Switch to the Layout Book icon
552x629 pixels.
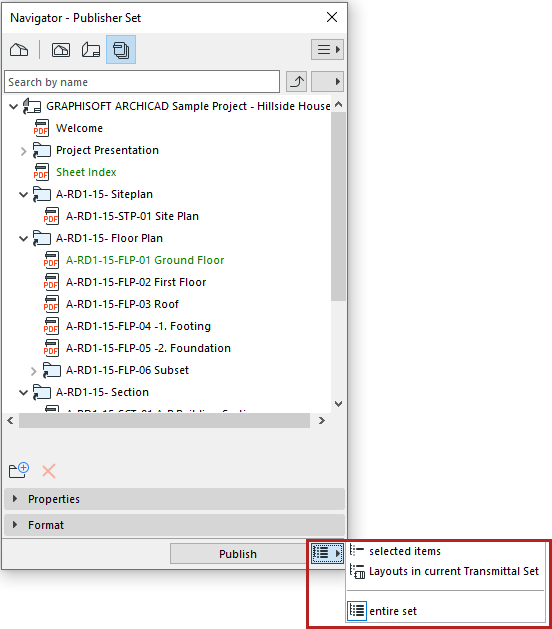(x=91, y=50)
